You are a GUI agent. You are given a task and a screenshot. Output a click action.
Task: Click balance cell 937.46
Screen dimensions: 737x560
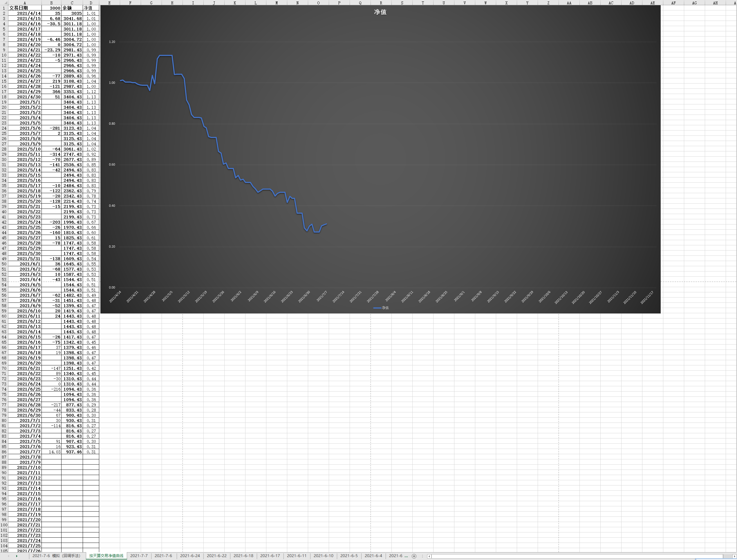72,452
